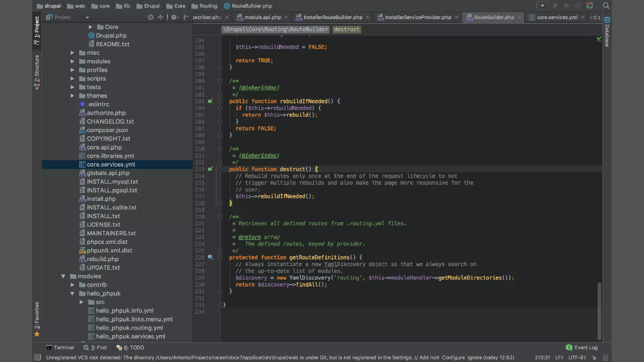Screen dimensions: 644x362
Task: Collapse the hello_phpuk folder
Action: click(x=72, y=293)
